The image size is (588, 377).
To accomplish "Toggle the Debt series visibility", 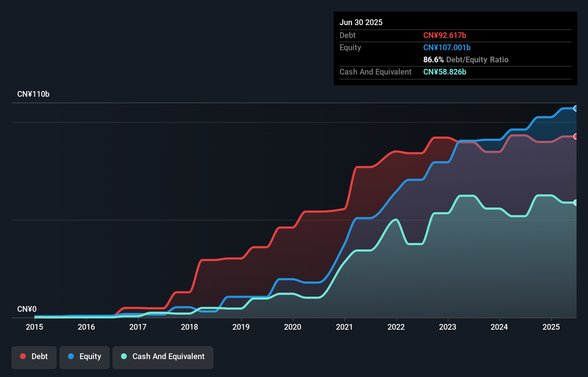I will pos(34,357).
